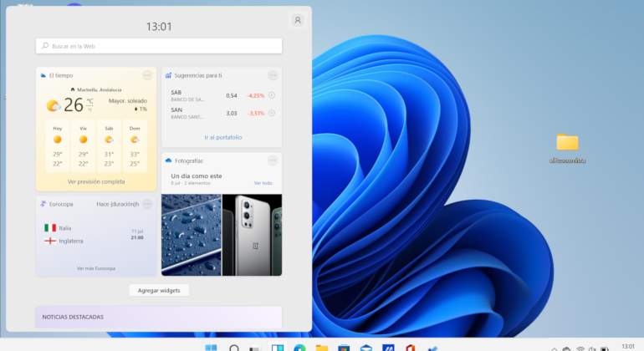Click the NOTICIAS DESTACADAS header
The width and height of the screenshot is (644, 351).
click(x=73, y=317)
